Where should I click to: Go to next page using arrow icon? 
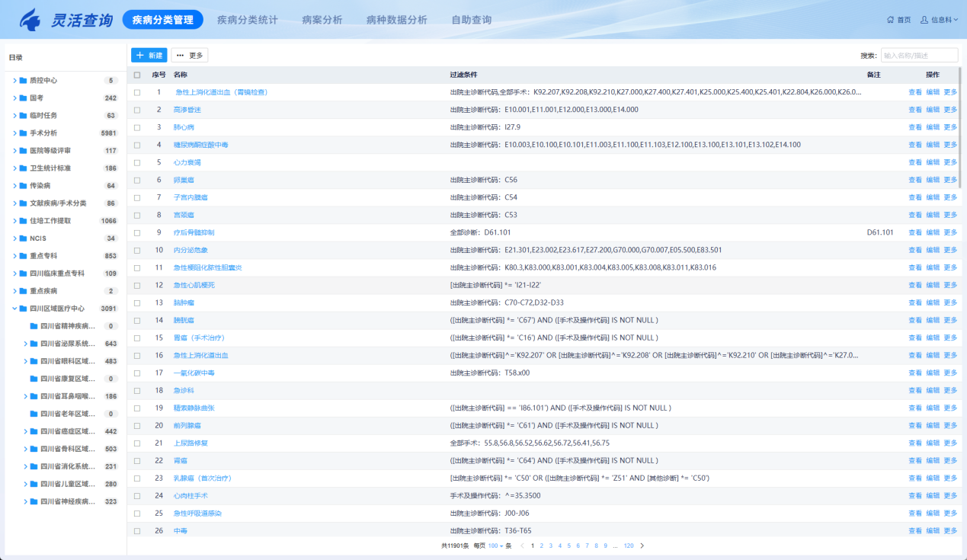tap(642, 546)
